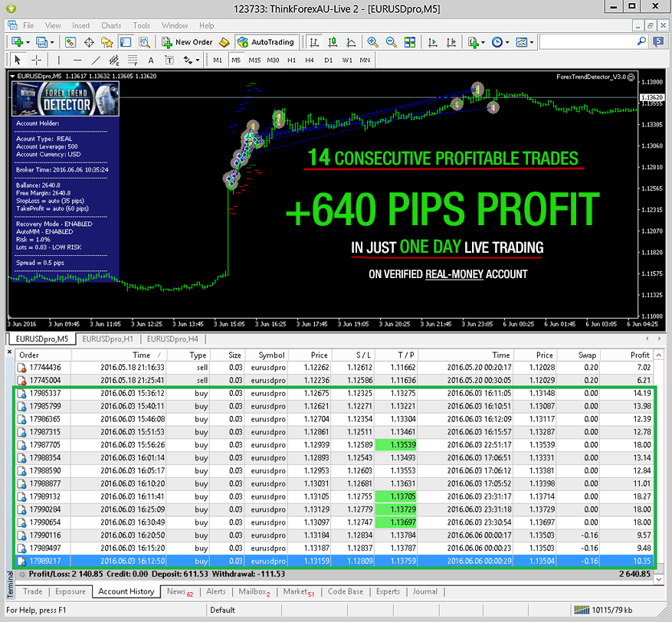Switch to EURUSDpro,H4 chart tab
The width and height of the screenshot is (672, 622).
pos(172,339)
